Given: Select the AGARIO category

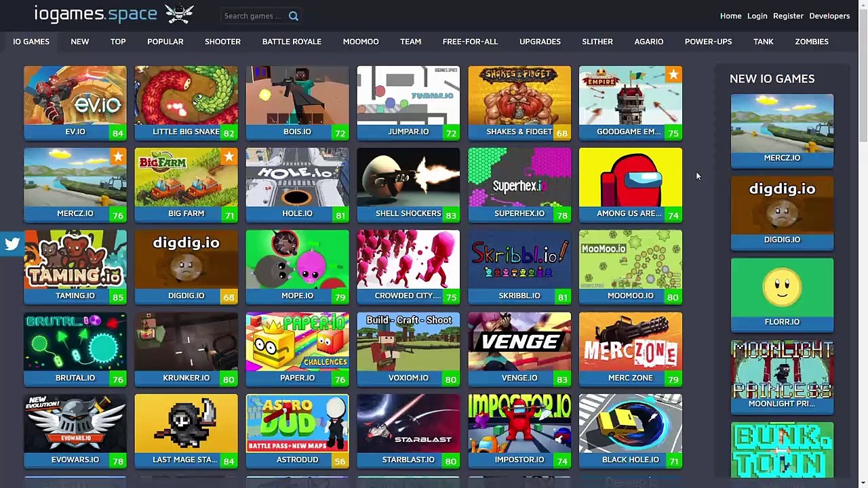Looking at the screenshot, I should (649, 41).
